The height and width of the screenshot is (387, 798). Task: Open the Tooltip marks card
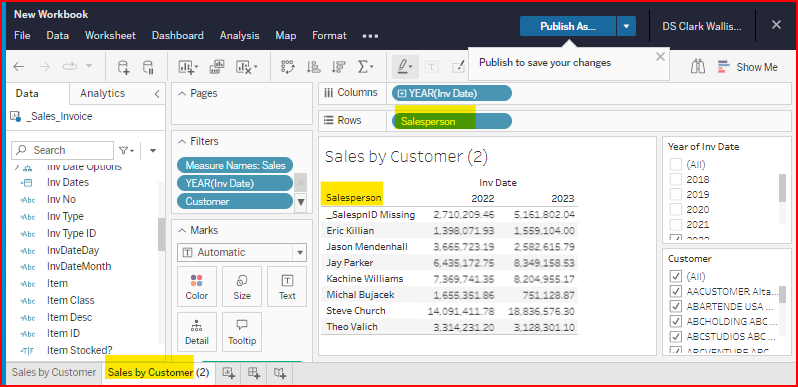(x=242, y=332)
